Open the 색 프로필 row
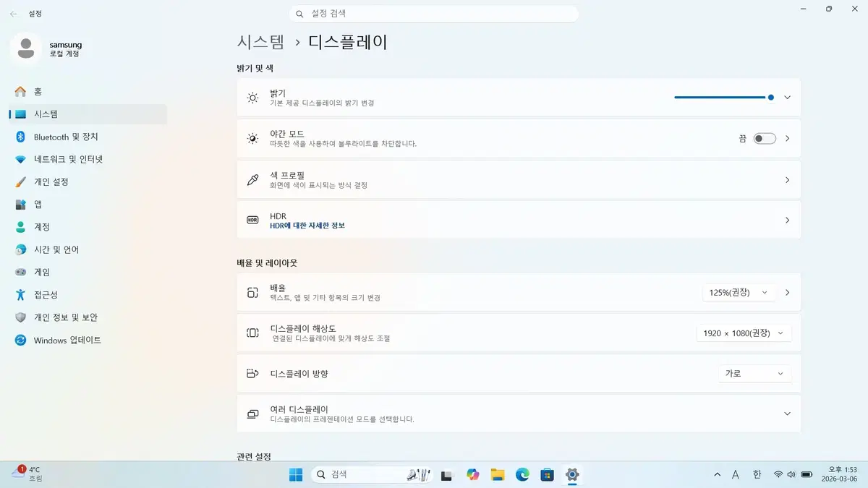 click(x=519, y=179)
